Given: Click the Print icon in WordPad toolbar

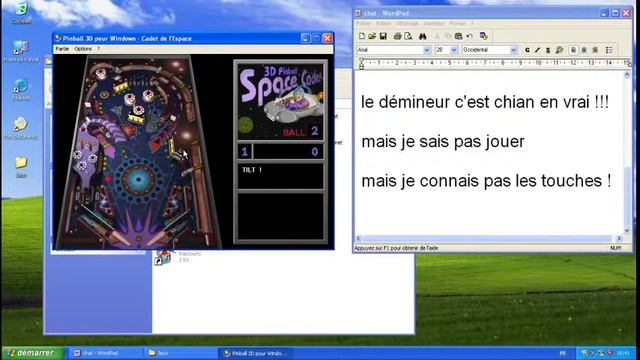Looking at the screenshot, I should click(397, 36).
